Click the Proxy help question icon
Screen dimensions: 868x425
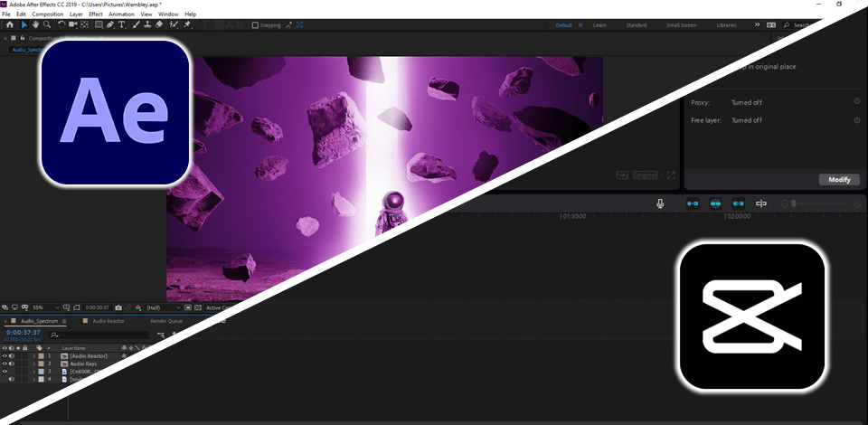(x=857, y=101)
